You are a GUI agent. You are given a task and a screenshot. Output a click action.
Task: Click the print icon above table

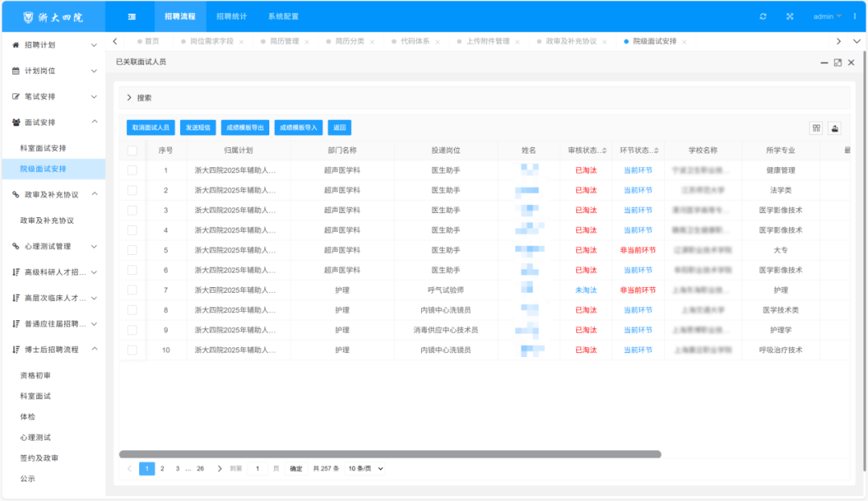click(x=835, y=129)
